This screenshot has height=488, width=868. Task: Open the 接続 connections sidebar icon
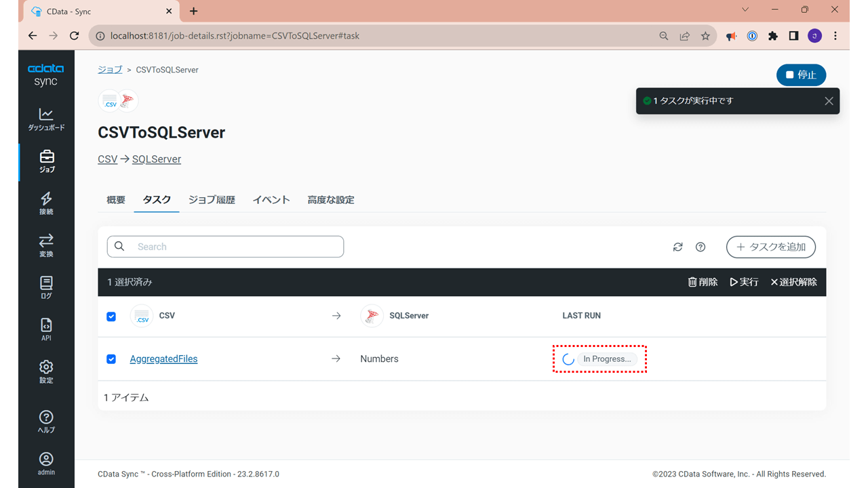point(46,203)
